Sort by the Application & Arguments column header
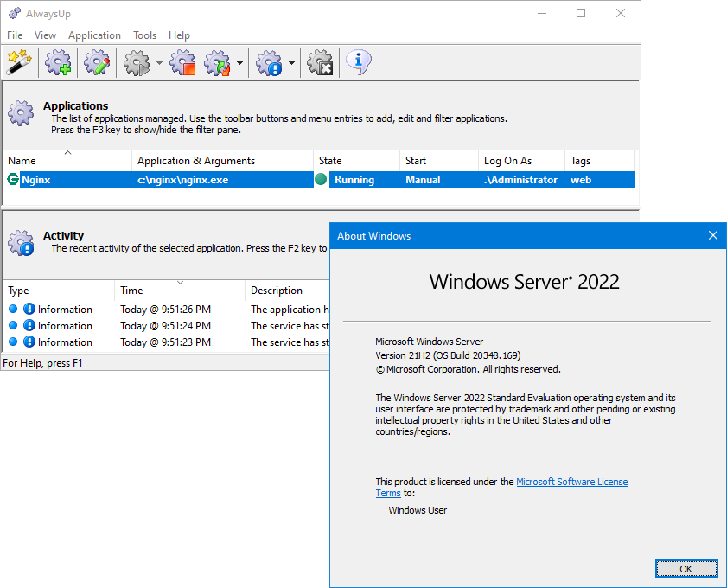This screenshot has width=727, height=588. click(222, 161)
